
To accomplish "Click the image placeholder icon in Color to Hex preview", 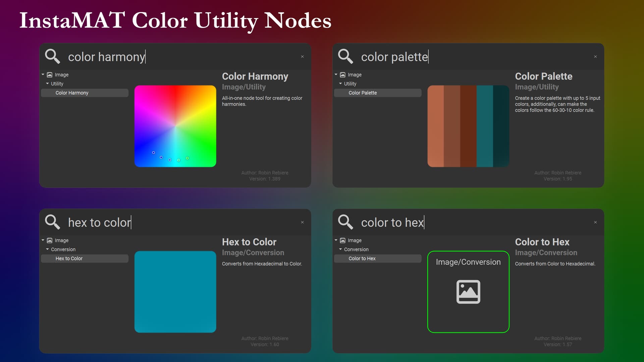I will (x=468, y=292).
